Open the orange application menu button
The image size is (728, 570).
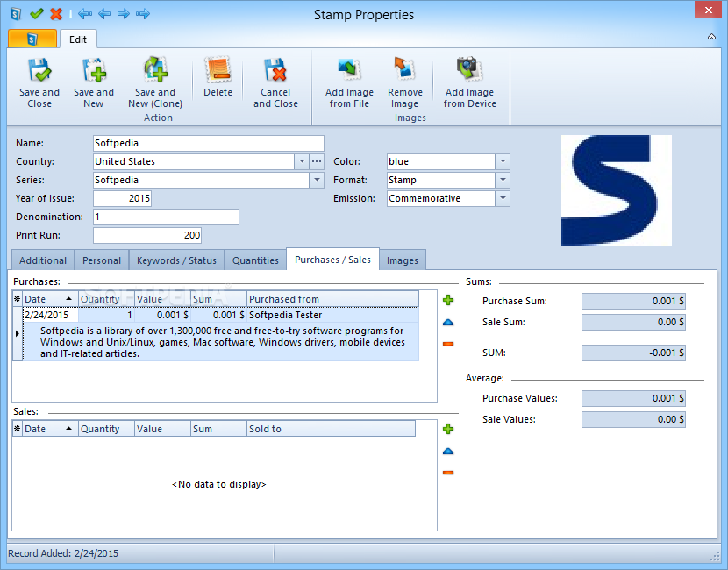[x=32, y=39]
